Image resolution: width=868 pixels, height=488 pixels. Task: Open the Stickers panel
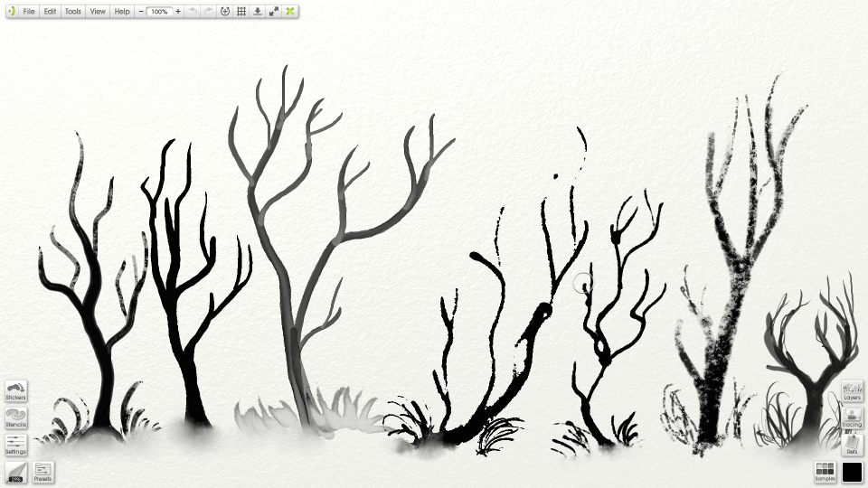click(x=15, y=390)
